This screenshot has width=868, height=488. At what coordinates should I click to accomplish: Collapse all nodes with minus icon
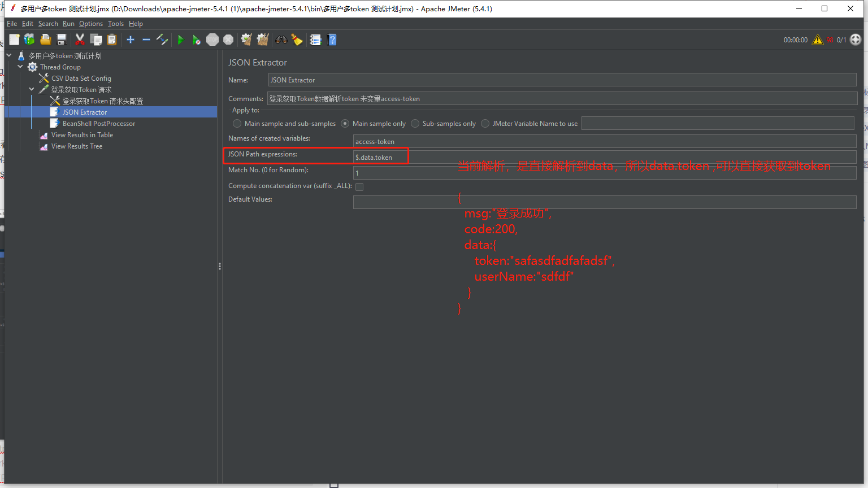[x=146, y=40]
